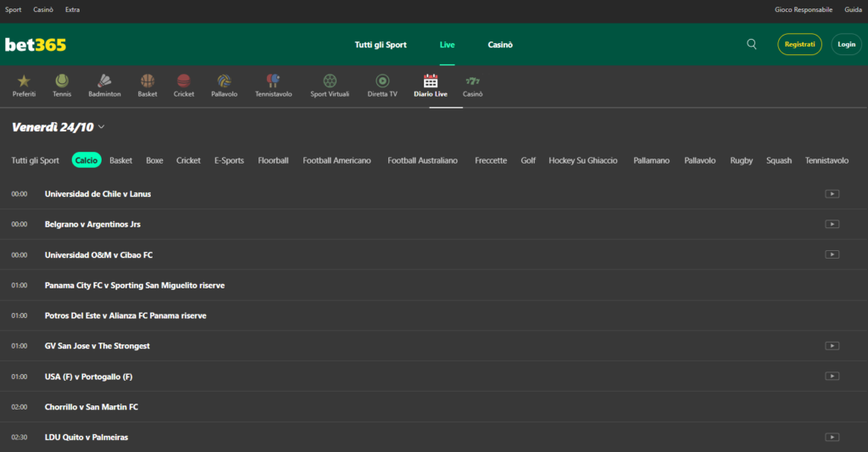Open the LDU Quito v Palmeiras match
Image resolution: width=868 pixels, height=452 pixels.
[x=86, y=437]
